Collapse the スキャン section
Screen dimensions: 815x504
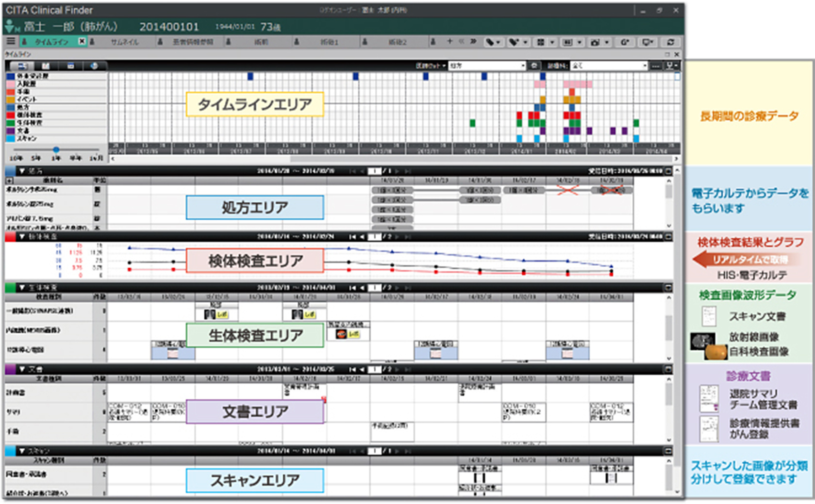click(x=22, y=451)
